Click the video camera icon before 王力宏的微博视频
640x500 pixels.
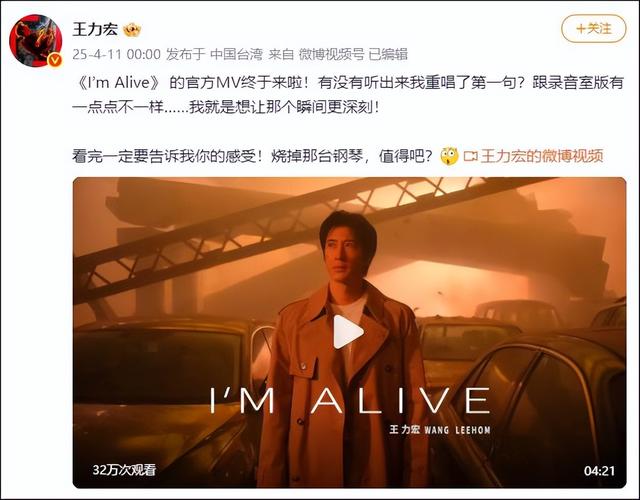pyautogui.click(x=471, y=156)
